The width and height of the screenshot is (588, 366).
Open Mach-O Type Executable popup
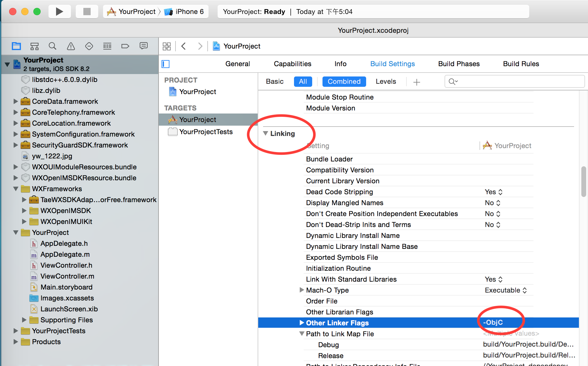pos(506,290)
